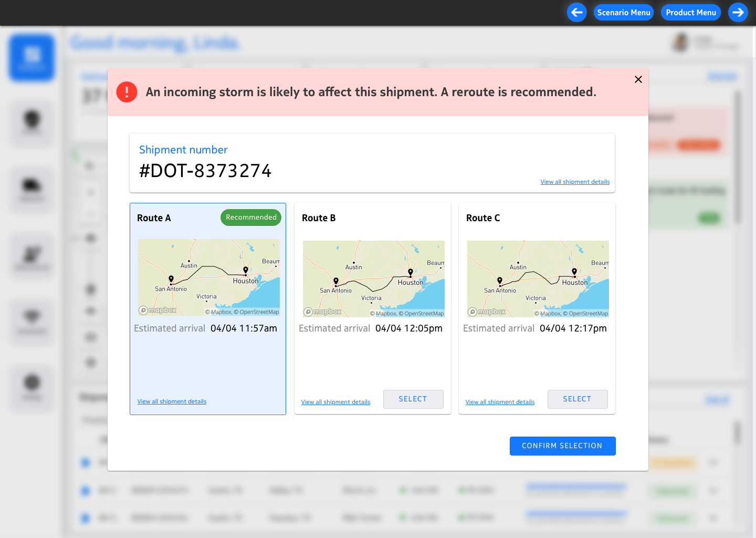Confirm the route selection
Image resolution: width=756 pixels, height=538 pixels.
(562, 446)
